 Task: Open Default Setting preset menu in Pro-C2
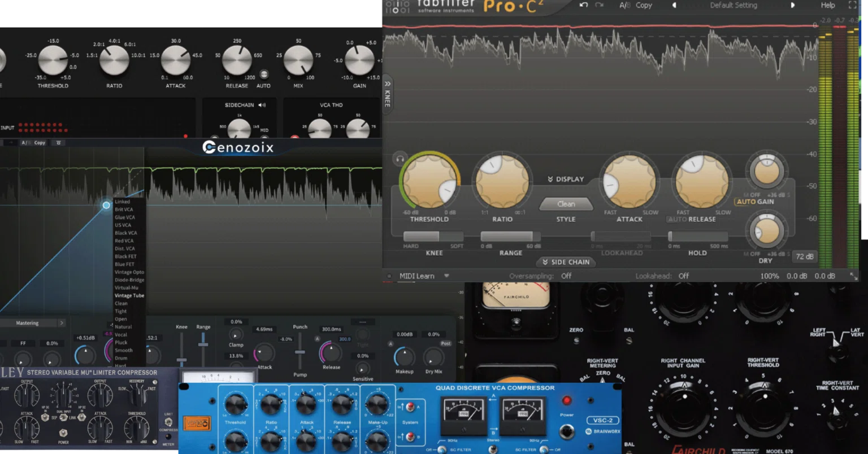pos(734,5)
